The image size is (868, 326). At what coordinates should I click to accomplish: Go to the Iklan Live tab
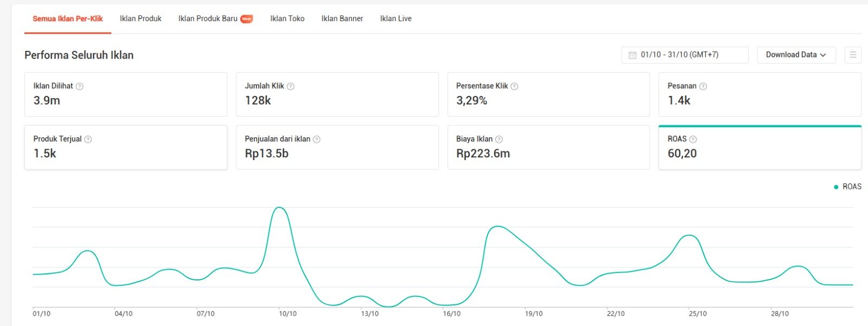[x=395, y=18]
